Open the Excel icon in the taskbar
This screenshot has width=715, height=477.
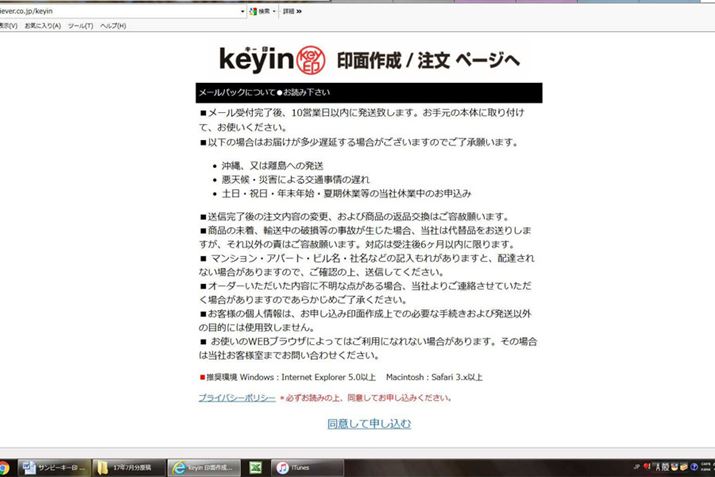tap(256, 468)
